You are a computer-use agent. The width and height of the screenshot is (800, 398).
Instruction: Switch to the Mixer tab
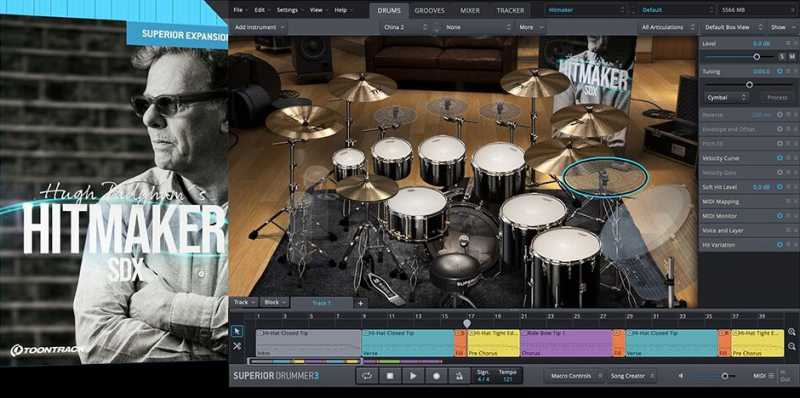(470, 10)
